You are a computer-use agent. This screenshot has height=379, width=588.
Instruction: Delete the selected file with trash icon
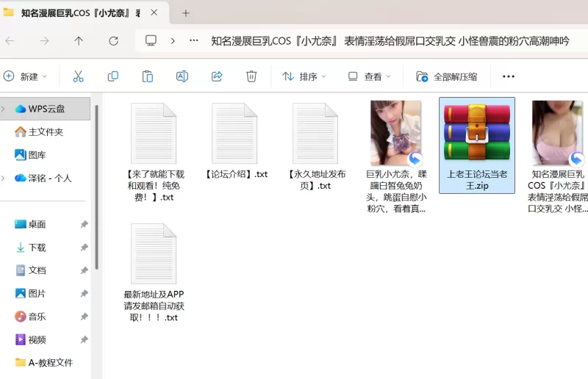(251, 76)
